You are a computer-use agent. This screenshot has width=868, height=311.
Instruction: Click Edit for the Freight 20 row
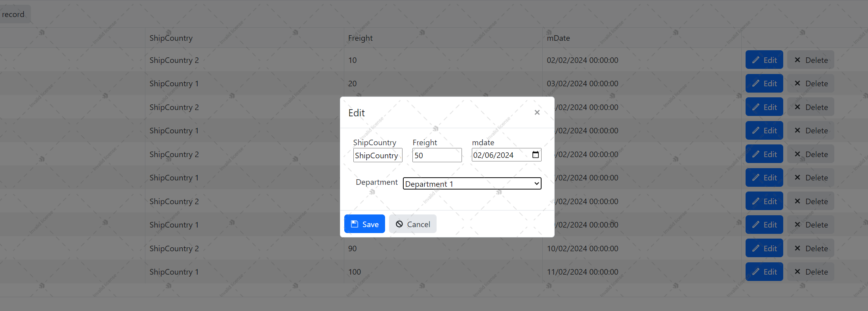coord(764,83)
